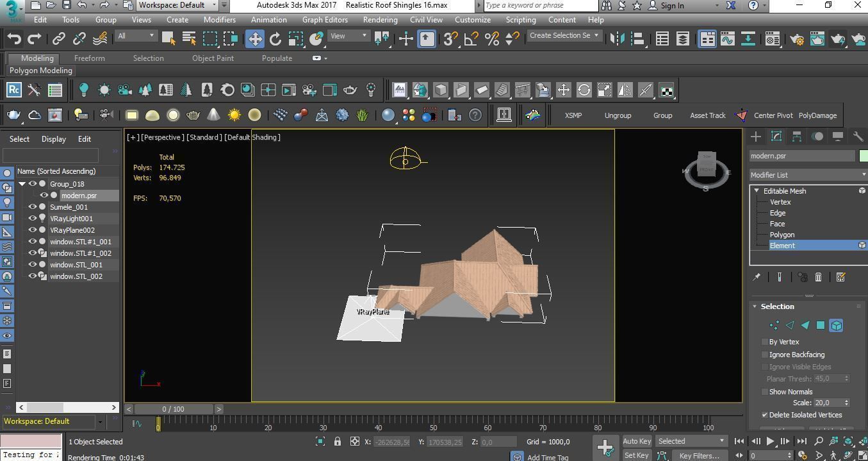This screenshot has width=868, height=461.
Task: Hide Group_018 using its eye icon
Action: point(33,184)
